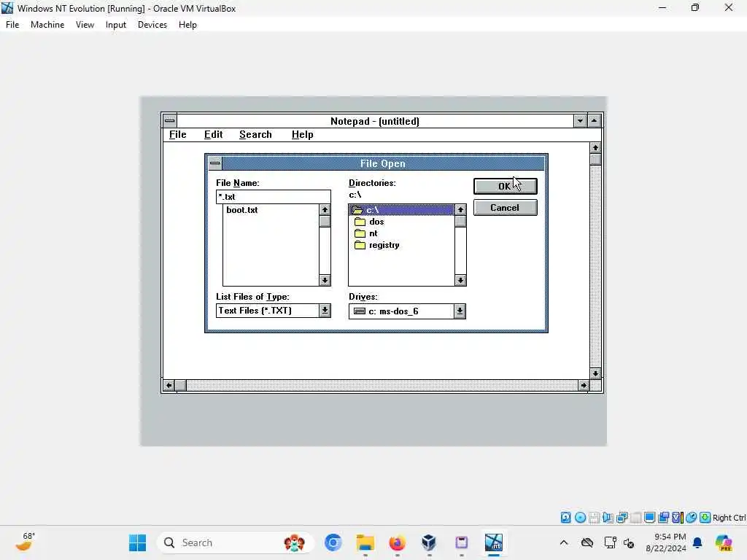Open VirtualBox Manager cube icon in taskbar
Viewport: 747px width, 560px height.
pyautogui.click(x=429, y=542)
